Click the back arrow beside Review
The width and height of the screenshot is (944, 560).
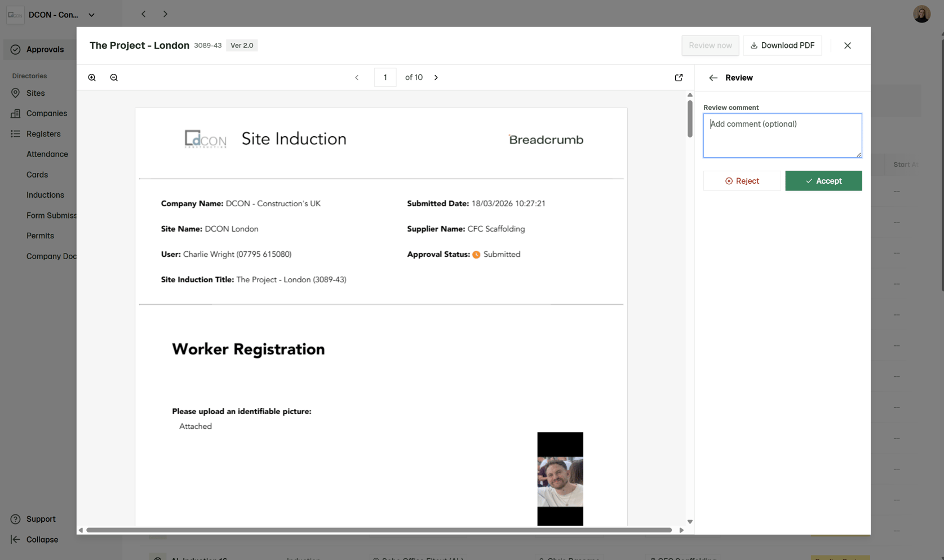coord(713,78)
